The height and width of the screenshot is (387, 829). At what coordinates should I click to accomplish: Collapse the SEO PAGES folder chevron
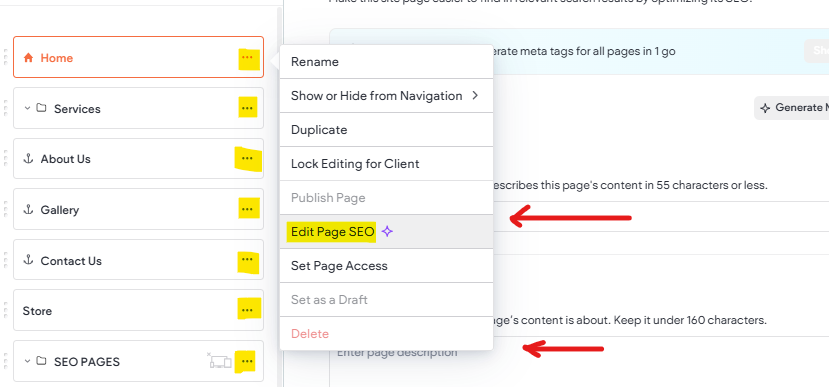pos(27,362)
